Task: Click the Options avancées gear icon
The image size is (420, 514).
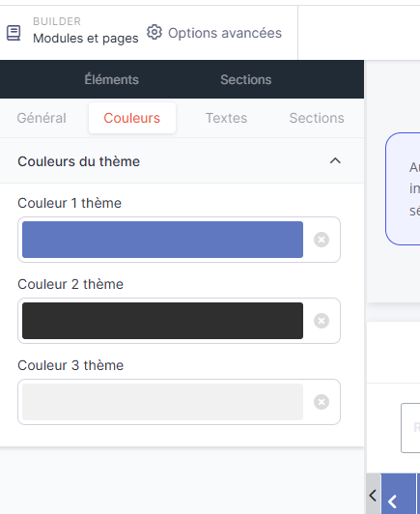Action: [154, 32]
